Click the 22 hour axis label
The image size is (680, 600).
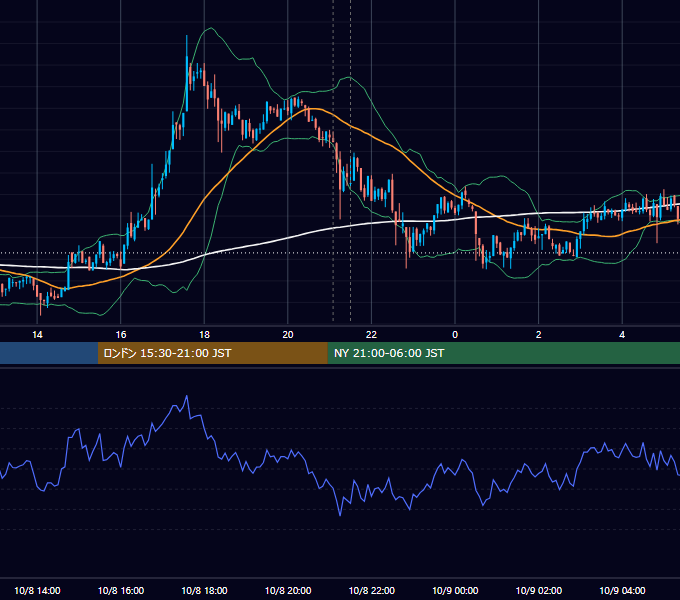click(x=371, y=335)
